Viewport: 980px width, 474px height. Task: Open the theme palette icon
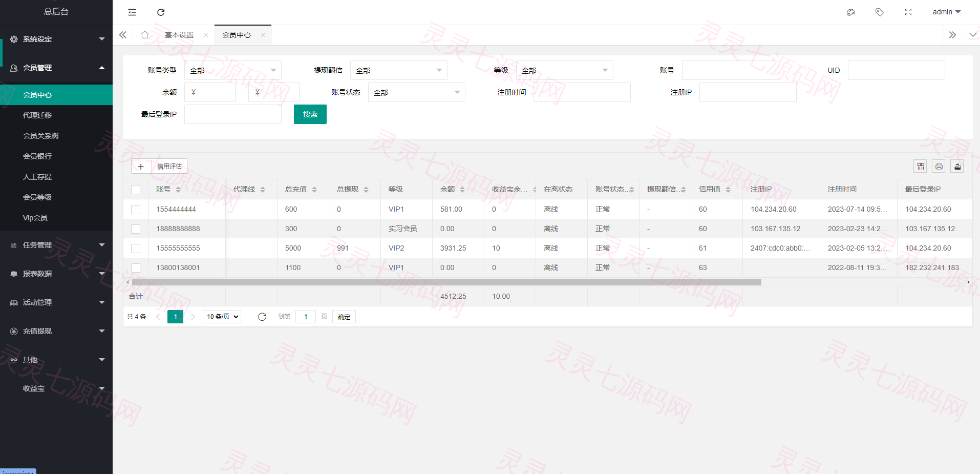[851, 12]
